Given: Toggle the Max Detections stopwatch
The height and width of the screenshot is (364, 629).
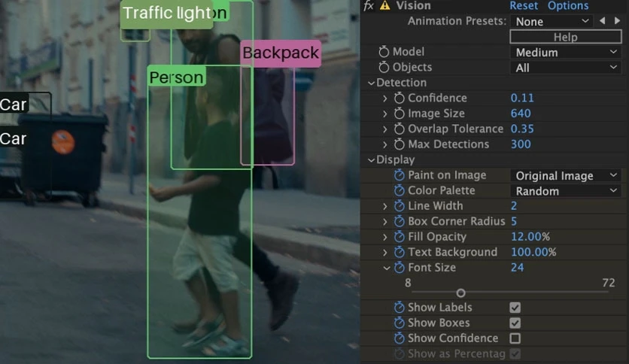Looking at the screenshot, I should 399,144.
